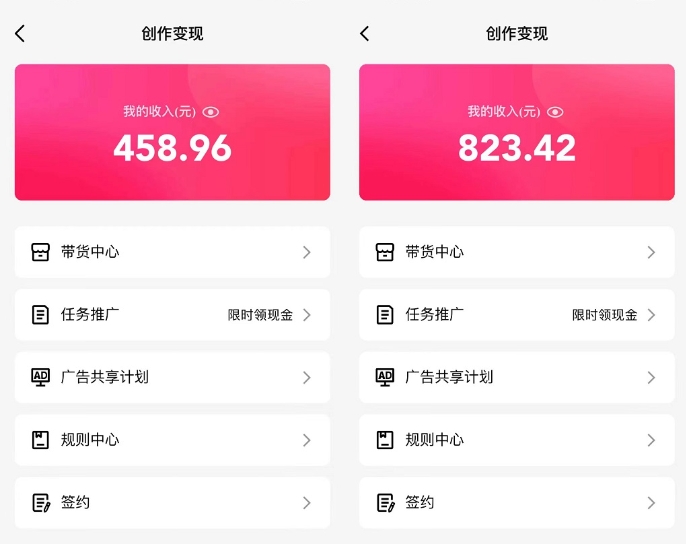Hide the 458.96 income amount with the eye icon
This screenshot has height=544, width=686.
pos(211,112)
